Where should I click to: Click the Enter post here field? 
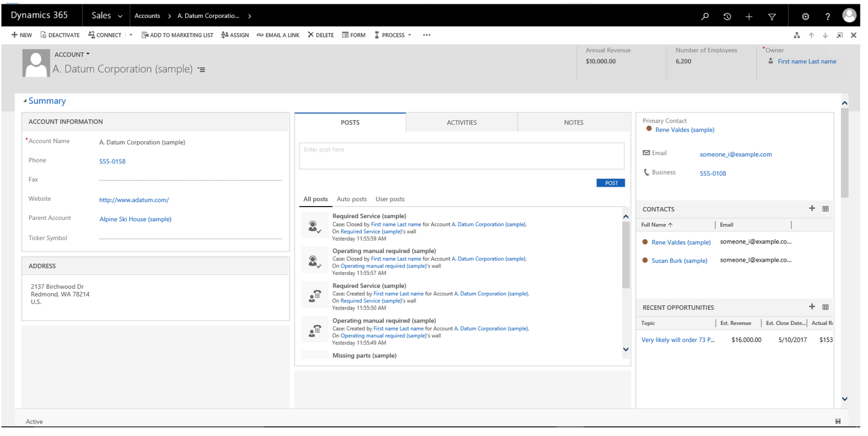462,156
